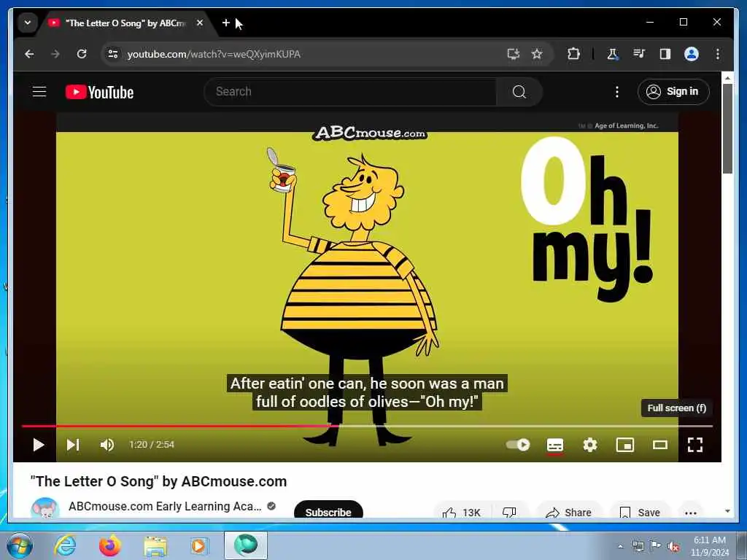
Task: Show hidden system tray icons
Action: 620,546
